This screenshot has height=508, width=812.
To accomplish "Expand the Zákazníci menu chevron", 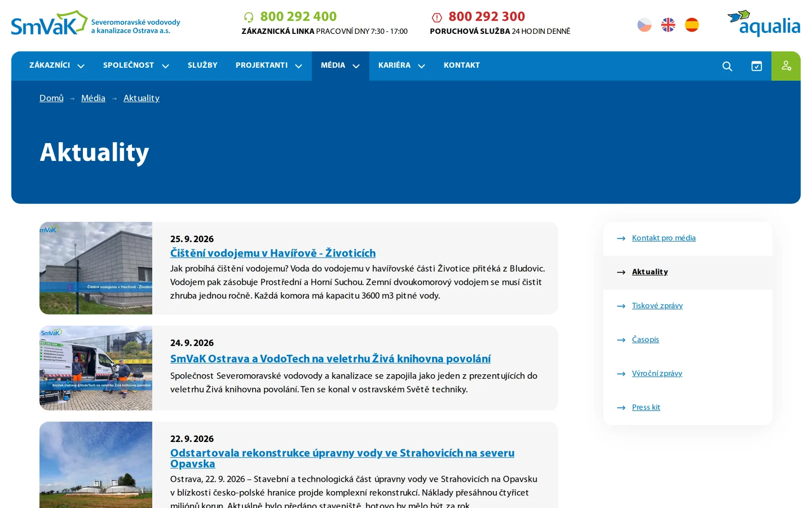I will (81, 66).
